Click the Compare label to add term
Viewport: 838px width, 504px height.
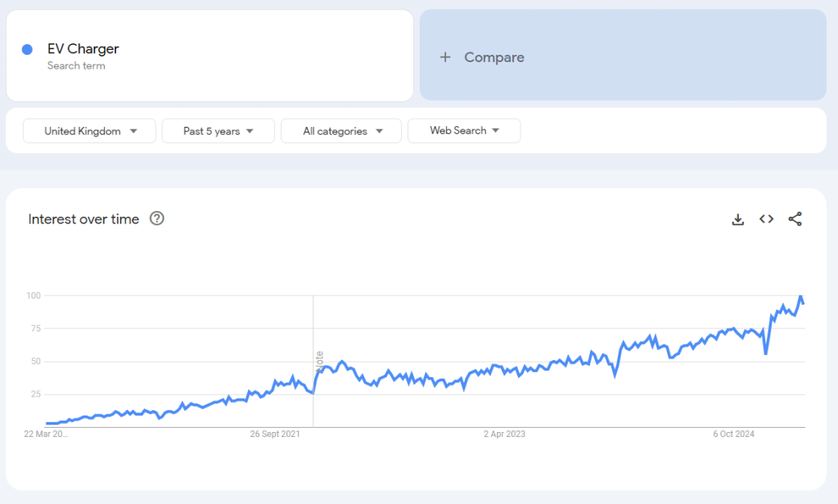tap(493, 57)
